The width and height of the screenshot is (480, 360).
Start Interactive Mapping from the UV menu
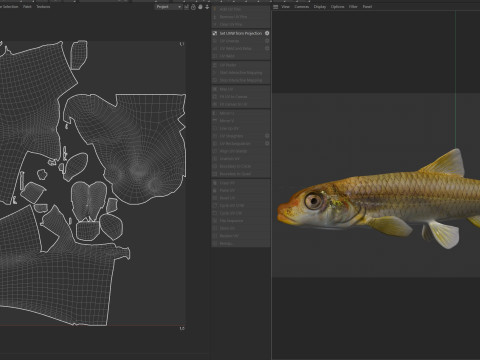click(x=241, y=73)
